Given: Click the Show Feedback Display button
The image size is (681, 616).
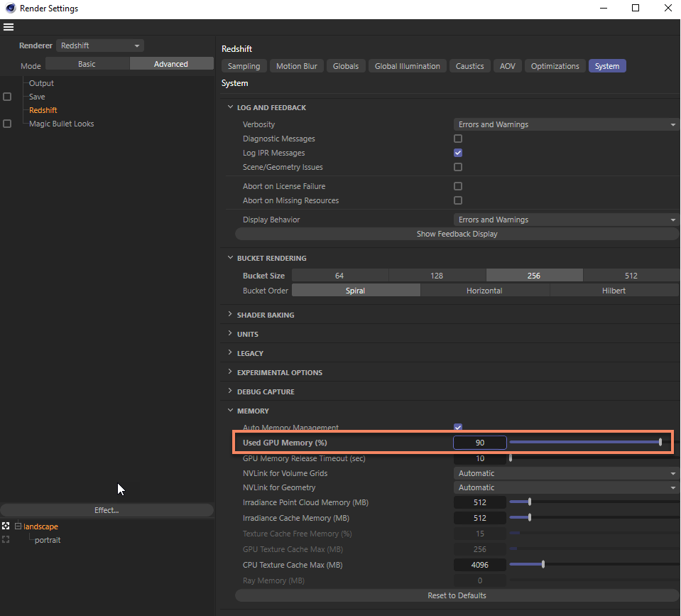Looking at the screenshot, I should [x=457, y=234].
